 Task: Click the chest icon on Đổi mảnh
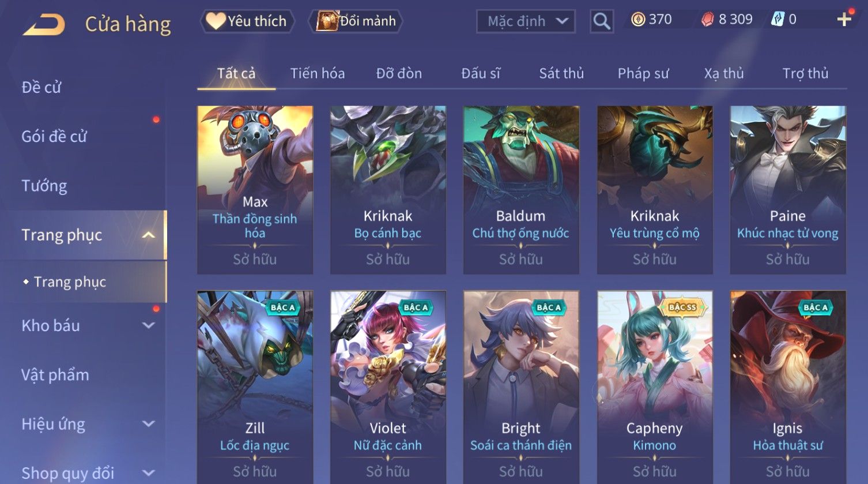pyautogui.click(x=327, y=21)
